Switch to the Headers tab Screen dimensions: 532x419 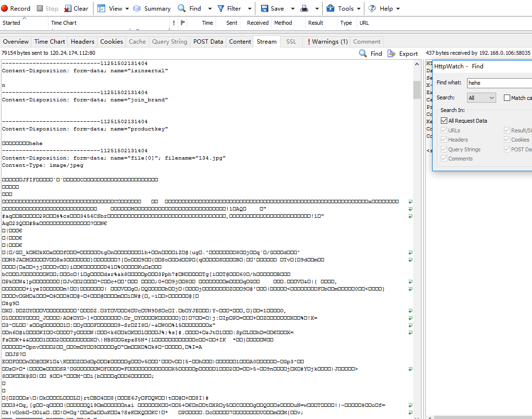[82, 42]
